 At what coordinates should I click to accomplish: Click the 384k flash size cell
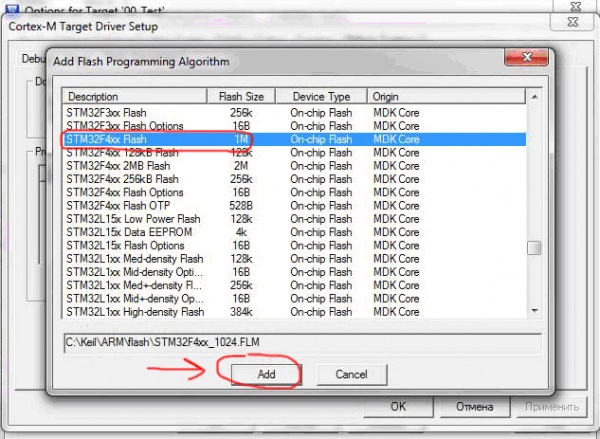241,312
